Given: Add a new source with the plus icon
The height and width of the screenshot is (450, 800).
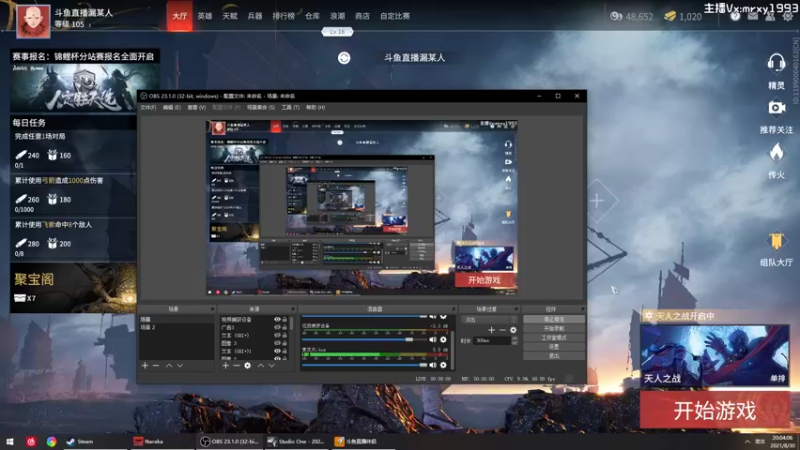Looking at the screenshot, I should coord(226,365).
